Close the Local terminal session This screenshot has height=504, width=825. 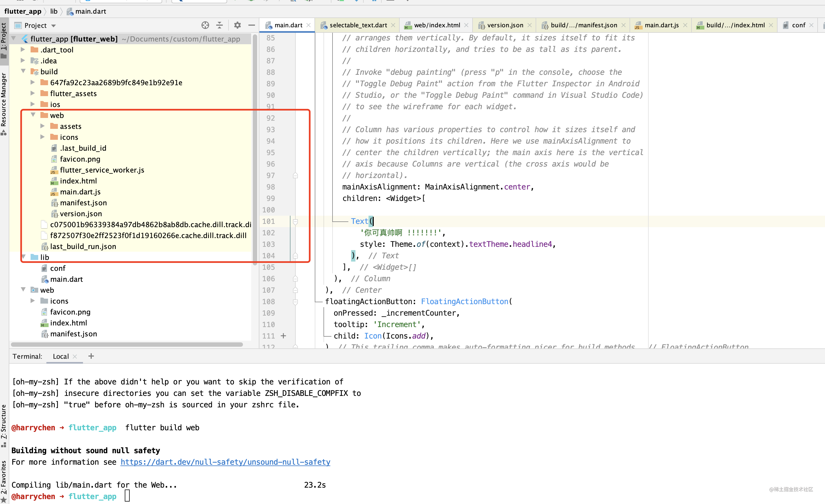point(75,356)
